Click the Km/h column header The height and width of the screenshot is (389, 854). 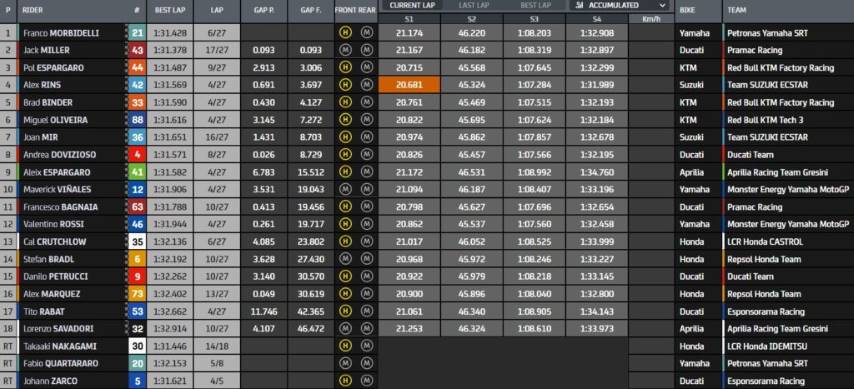coord(651,19)
